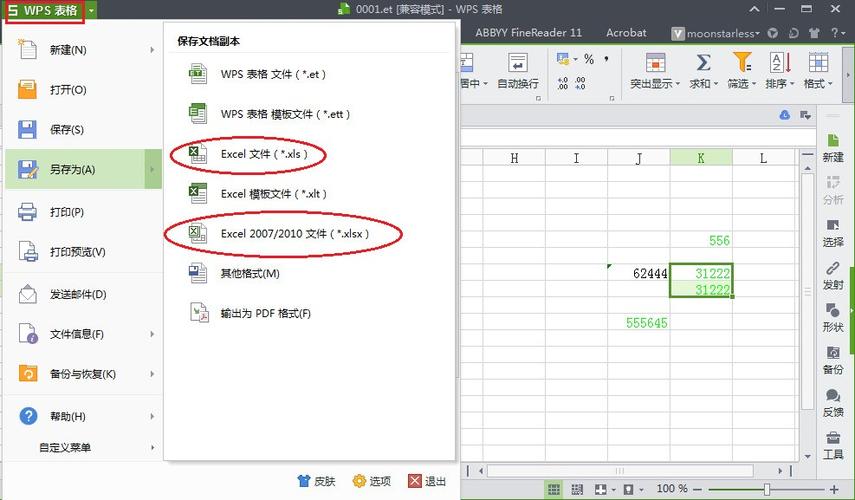This screenshot has width=855, height=500.
Task: Switch to normal view icon in status bar
Action: click(x=553, y=489)
